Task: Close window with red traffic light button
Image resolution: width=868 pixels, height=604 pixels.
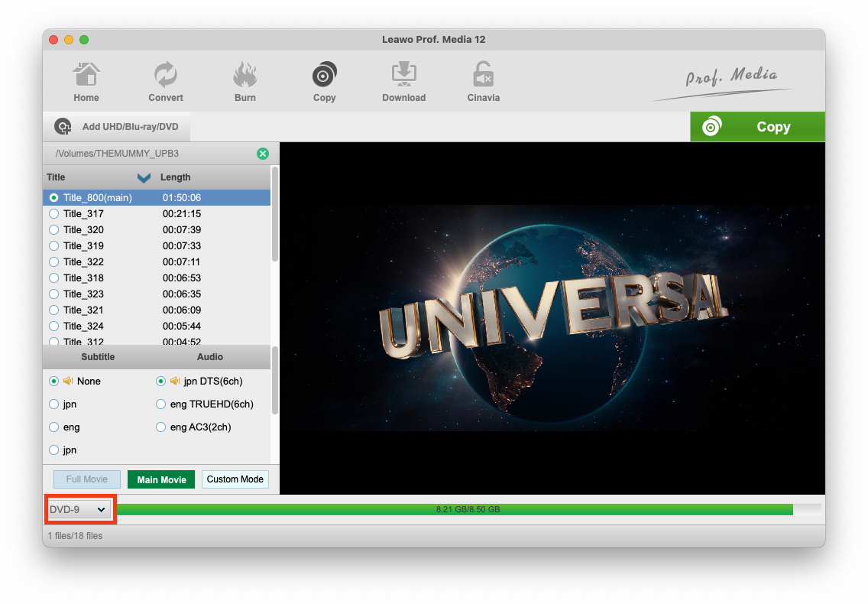Action: 53,40
